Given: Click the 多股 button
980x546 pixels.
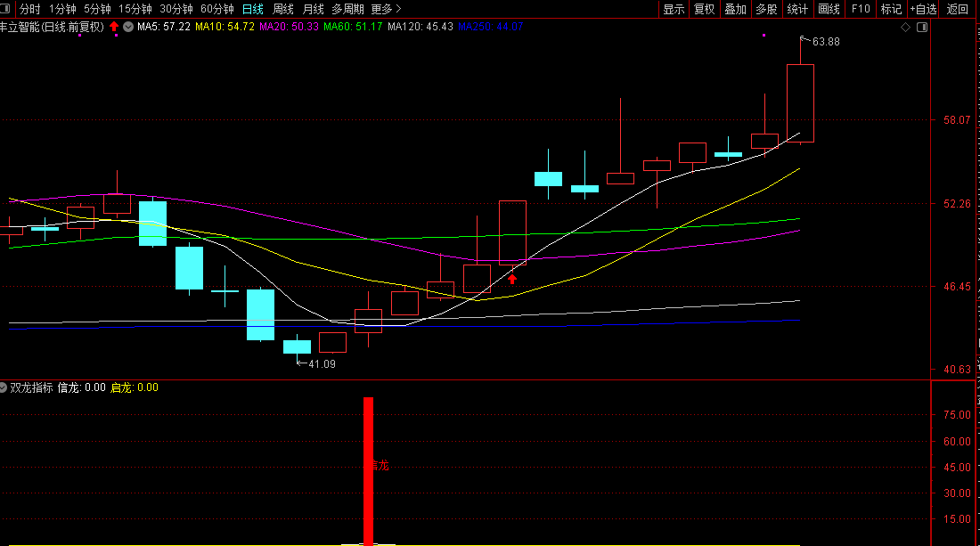Looking at the screenshot, I should pos(766,9).
